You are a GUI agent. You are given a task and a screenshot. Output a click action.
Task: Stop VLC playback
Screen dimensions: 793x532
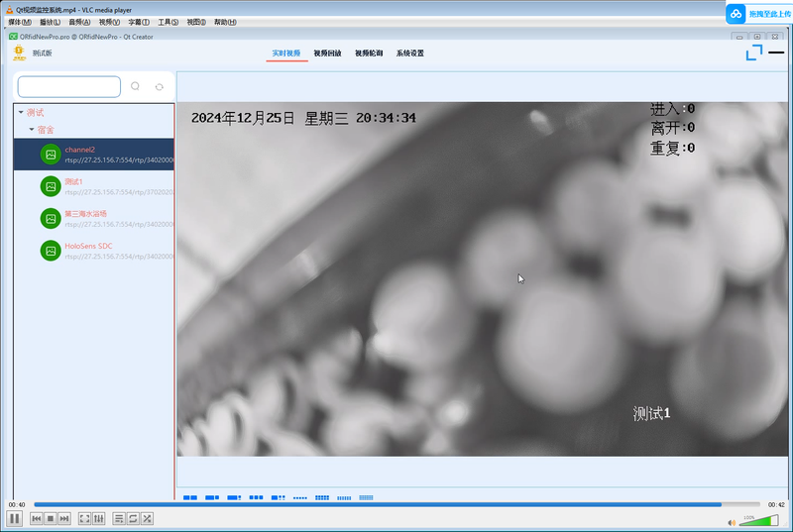click(51, 518)
